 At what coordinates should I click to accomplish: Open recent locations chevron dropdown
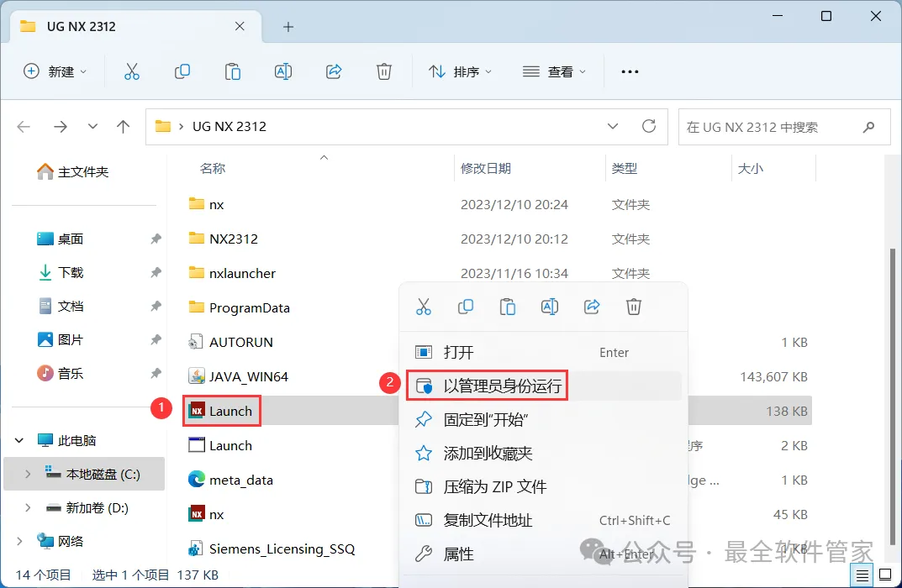point(92,127)
